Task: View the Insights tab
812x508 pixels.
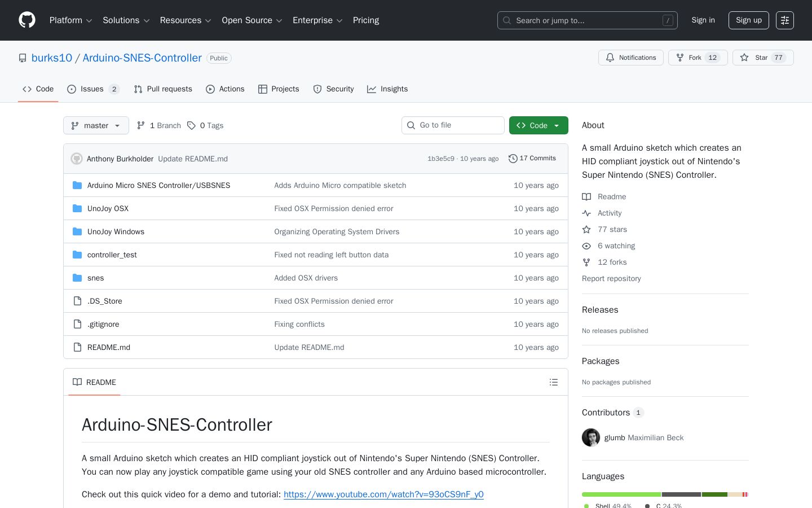Action: 387,89
